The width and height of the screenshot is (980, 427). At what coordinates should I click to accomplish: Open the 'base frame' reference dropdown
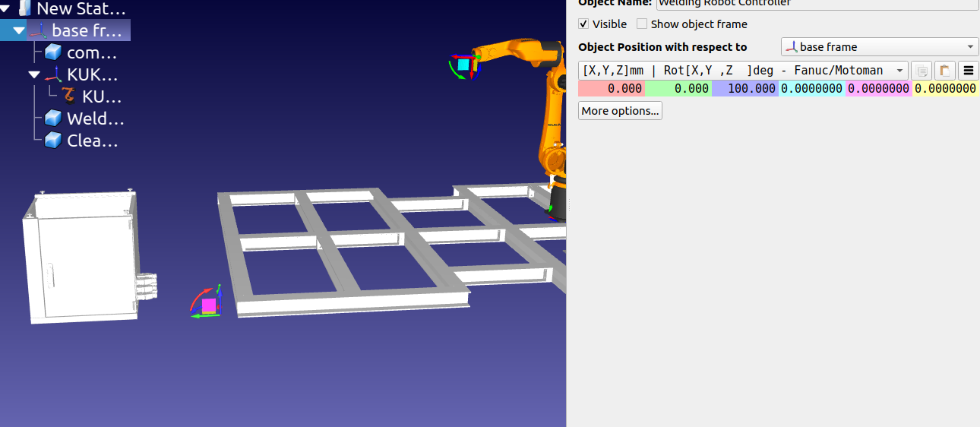(x=880, y=47)
